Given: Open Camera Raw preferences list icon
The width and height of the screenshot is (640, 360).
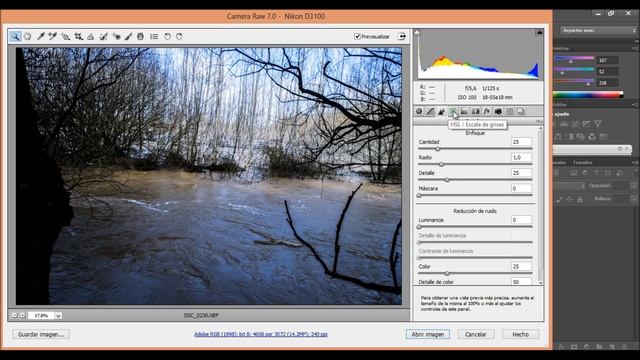Looking at the screenshot, I should point(154,36).
